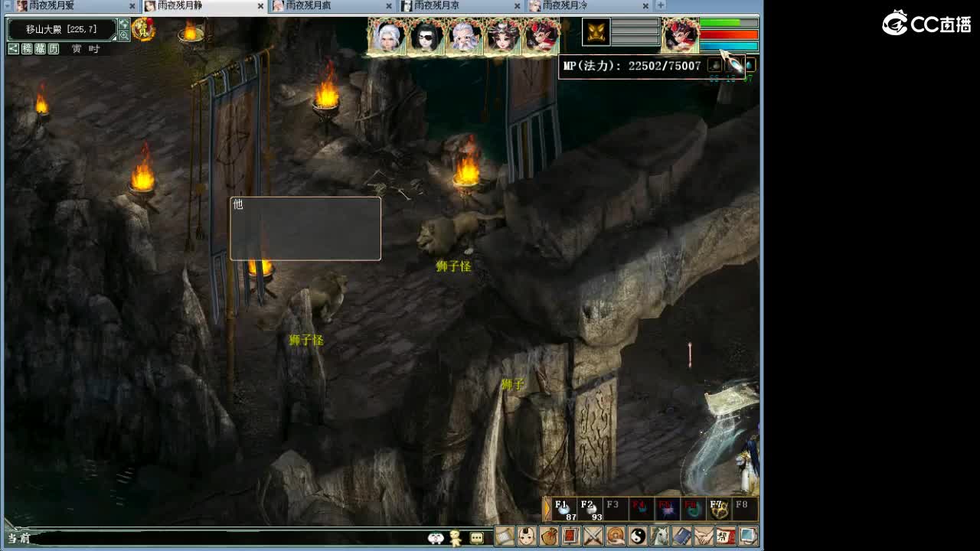This screenshot has height=551, width=980.
Task: Click the crossed swords attack icon
Action: 593,536
